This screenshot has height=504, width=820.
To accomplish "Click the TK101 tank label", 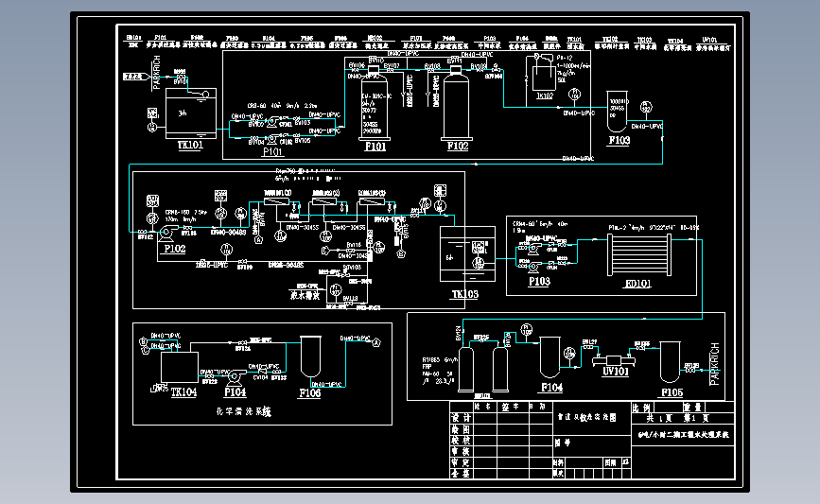I will tap(190, 145).
